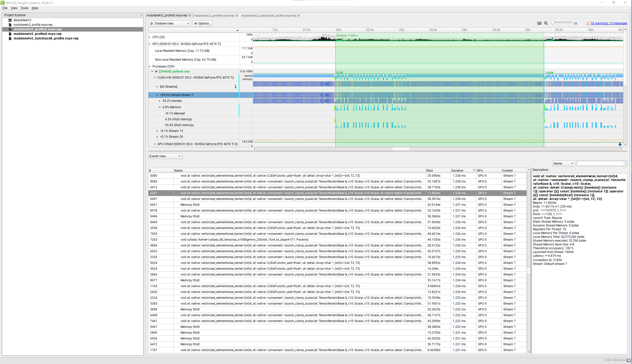This screenshot has height=364, width=632.
Task: Switch to mobilenetv2_batchsize8_profile.nsys-rep tab
Action: pos(268,16)
